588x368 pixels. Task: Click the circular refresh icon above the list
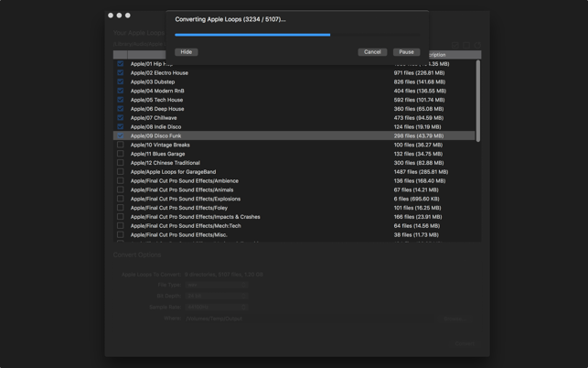pos(477,45)
